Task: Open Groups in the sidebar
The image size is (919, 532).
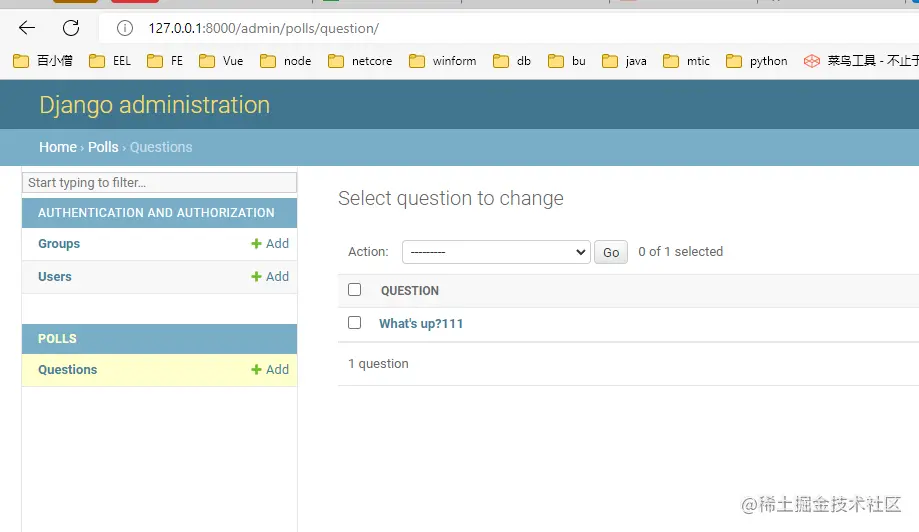Action: pos(59,244)
